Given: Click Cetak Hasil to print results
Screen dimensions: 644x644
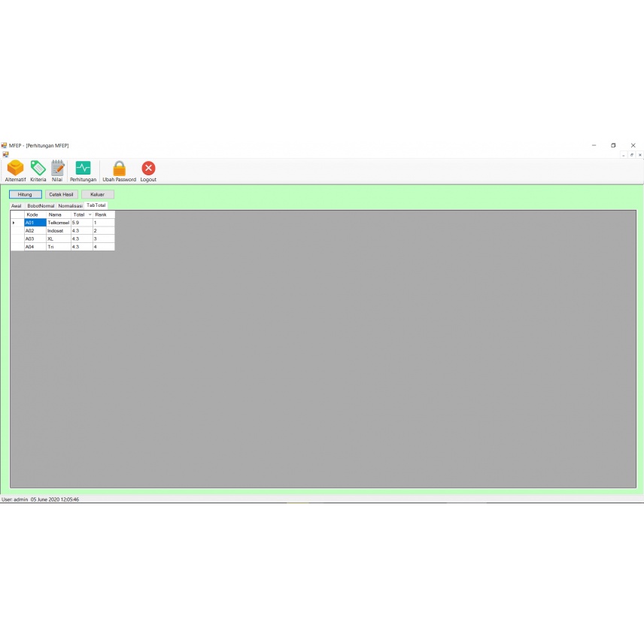Looking at the screenshot, I should pos(62,194).
